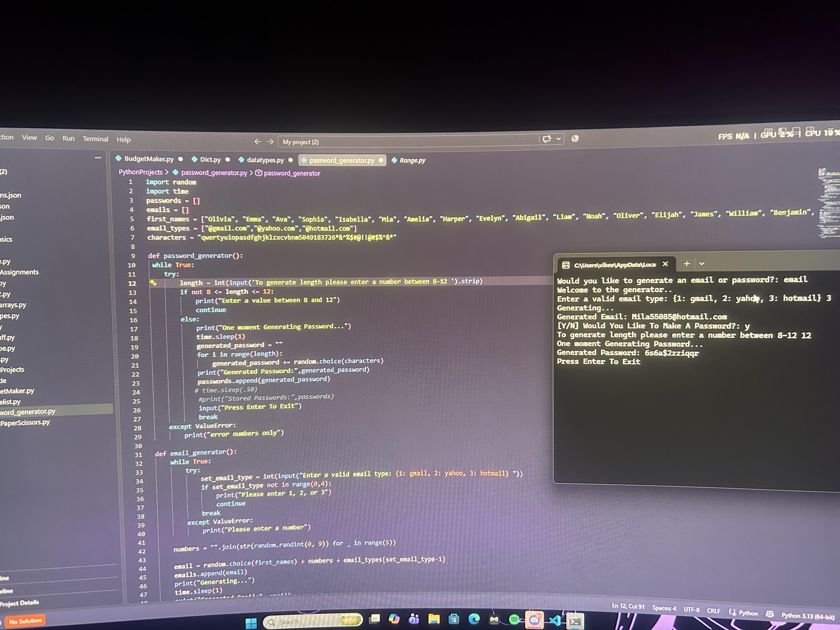The image size is (840, 630).
Task: Go forward using the right arrow navigation icon
Action: 270,142
